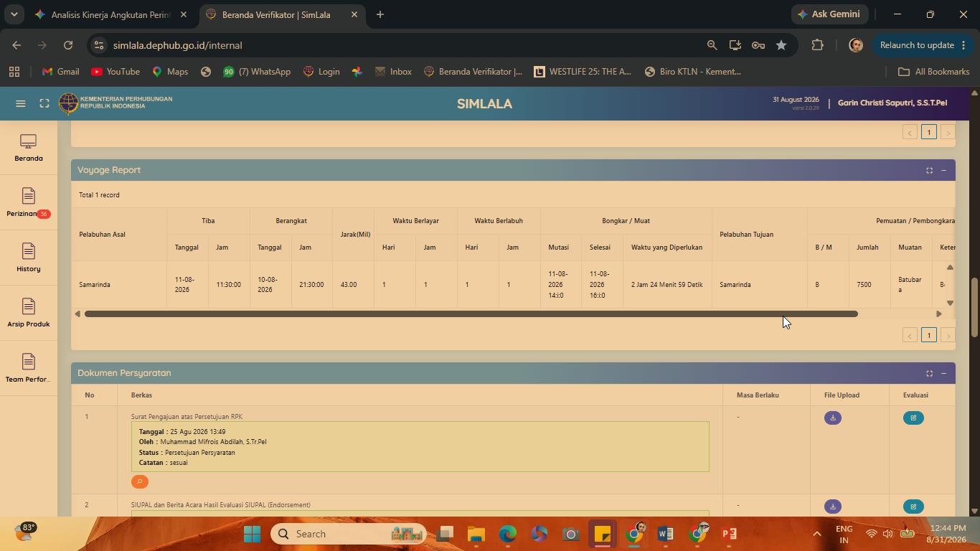
Task: Toggle fullscreen icon next to ministry logo
Action: click(x=44, y=103)
